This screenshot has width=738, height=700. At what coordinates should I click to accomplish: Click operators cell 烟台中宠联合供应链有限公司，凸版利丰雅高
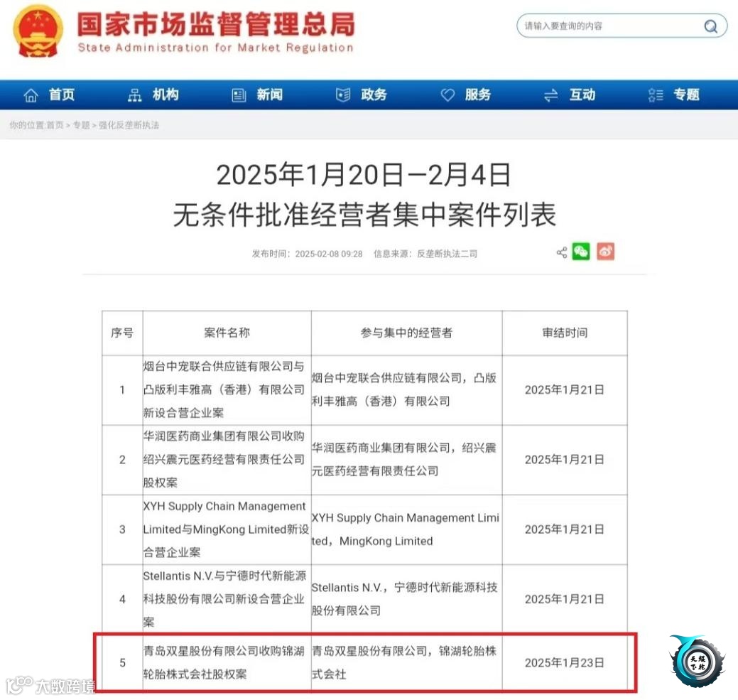pos(404,389)
